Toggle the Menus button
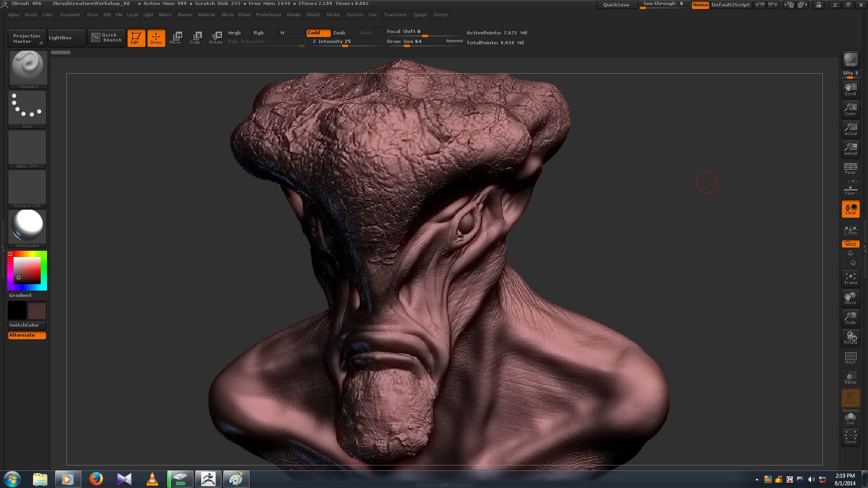Image resolution: width=868 pixels, height=488 pixels. coord(700,5)
